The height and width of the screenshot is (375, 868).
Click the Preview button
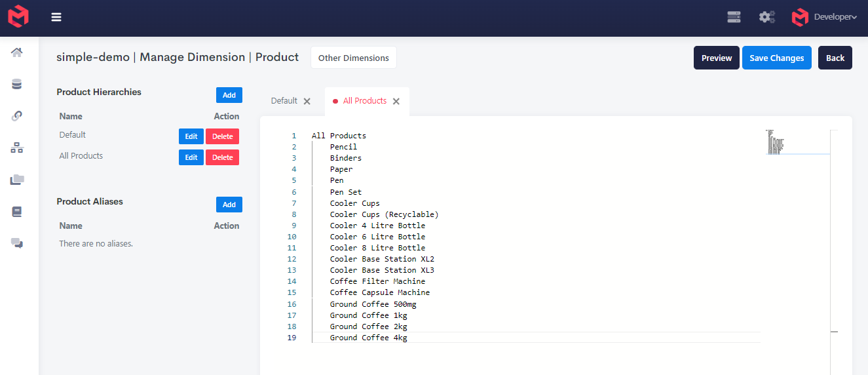(x=717, y=58)
